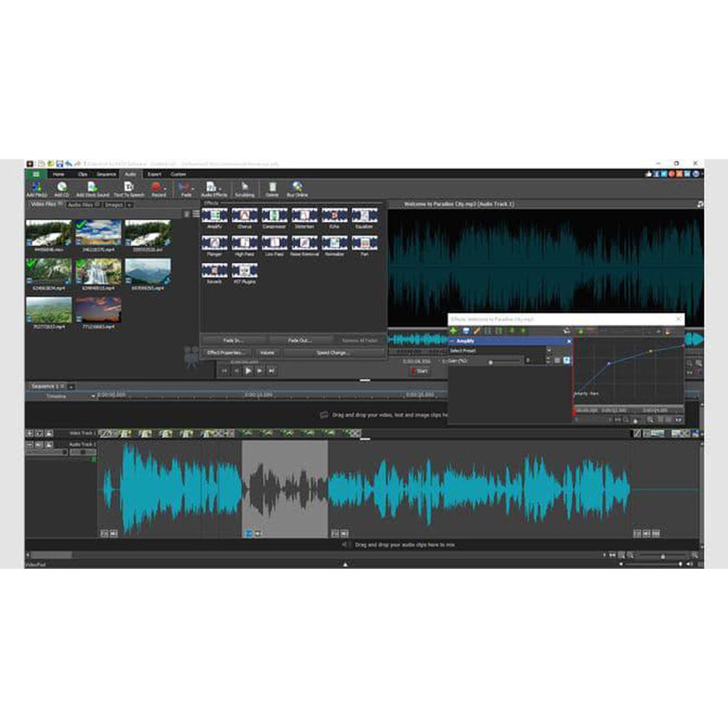The image size is (728, 728).
Task: Adjust the timeline zoom slider at bottom right
Action: click(x=663, y=555)
